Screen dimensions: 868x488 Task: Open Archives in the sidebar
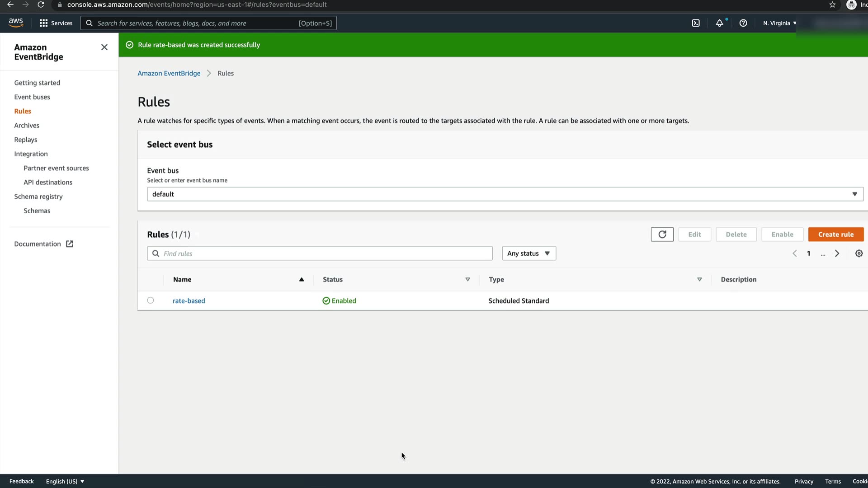tap(27, 126)
